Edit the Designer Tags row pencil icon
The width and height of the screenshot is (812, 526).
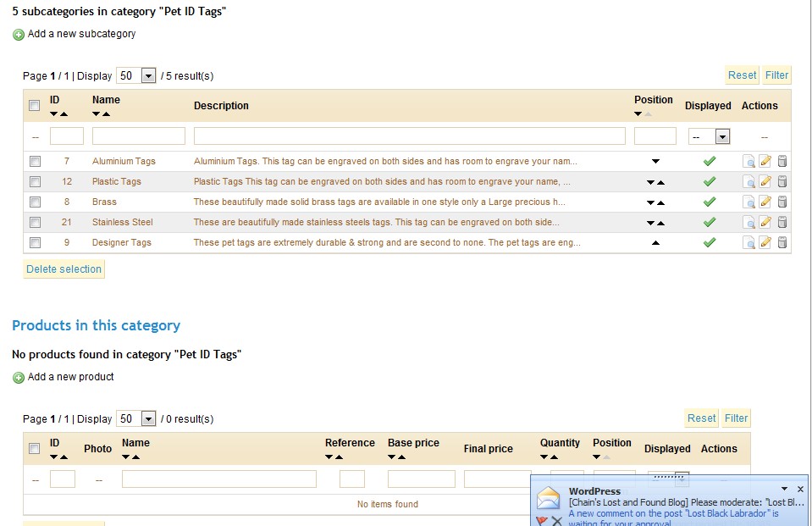tap(765, 242)
